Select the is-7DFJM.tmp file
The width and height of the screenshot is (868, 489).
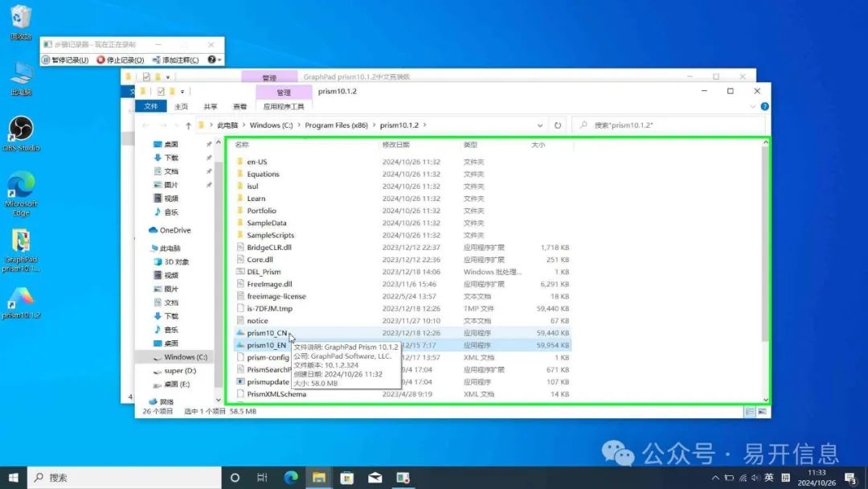[x=269, y=309]
